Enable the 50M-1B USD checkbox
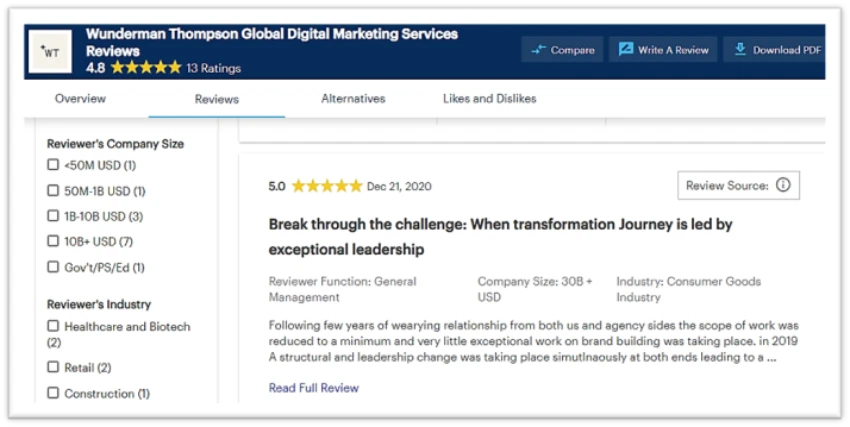Viewport: 850px width, 427px height. (x=53, y=190)
